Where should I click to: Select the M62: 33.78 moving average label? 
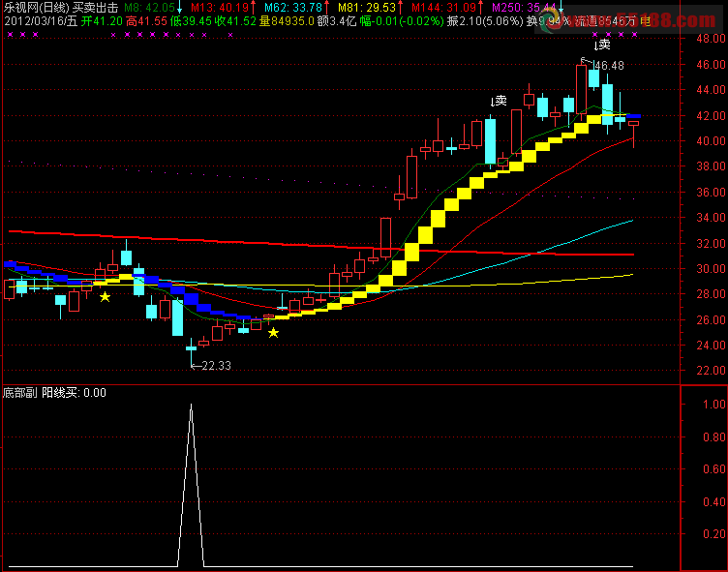coord(293,8)
